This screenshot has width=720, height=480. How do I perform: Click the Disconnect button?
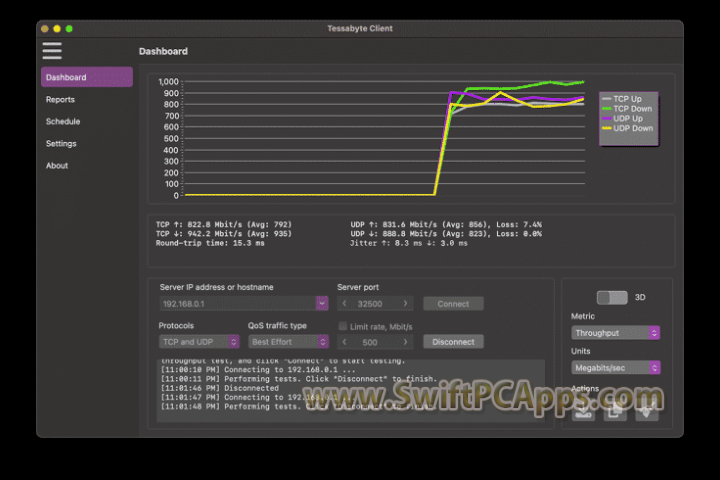coord(453,342)
